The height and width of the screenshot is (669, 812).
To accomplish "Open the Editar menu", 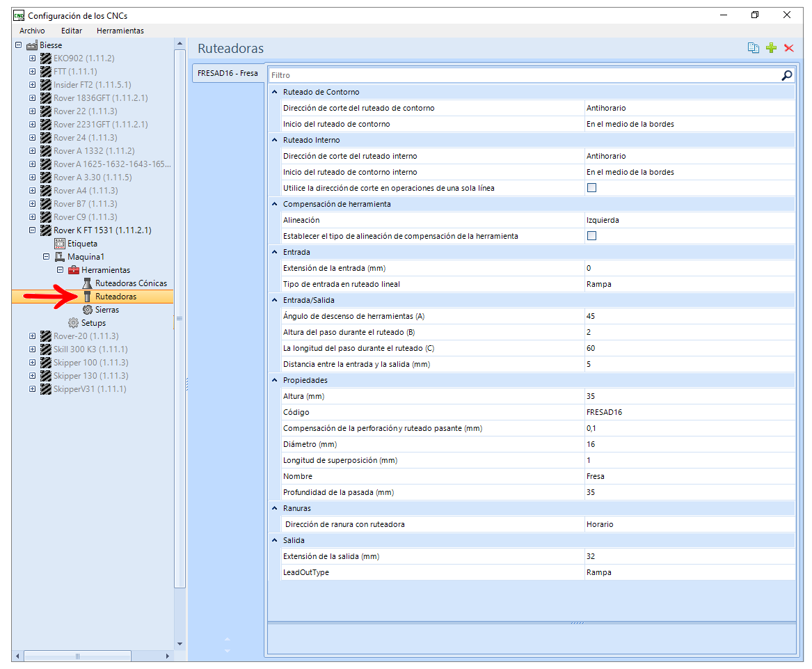I will (72, 31).
